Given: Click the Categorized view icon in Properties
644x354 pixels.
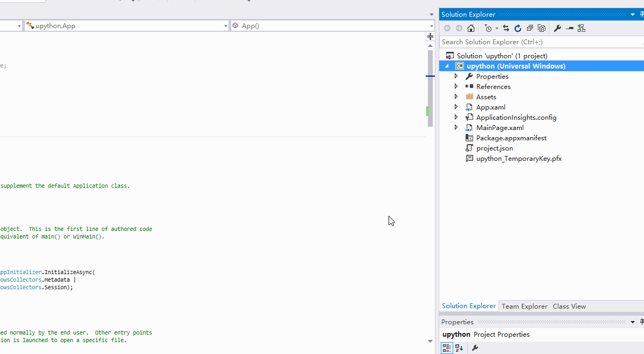Looking at the screenshot, I should click(x=447, y=348).
